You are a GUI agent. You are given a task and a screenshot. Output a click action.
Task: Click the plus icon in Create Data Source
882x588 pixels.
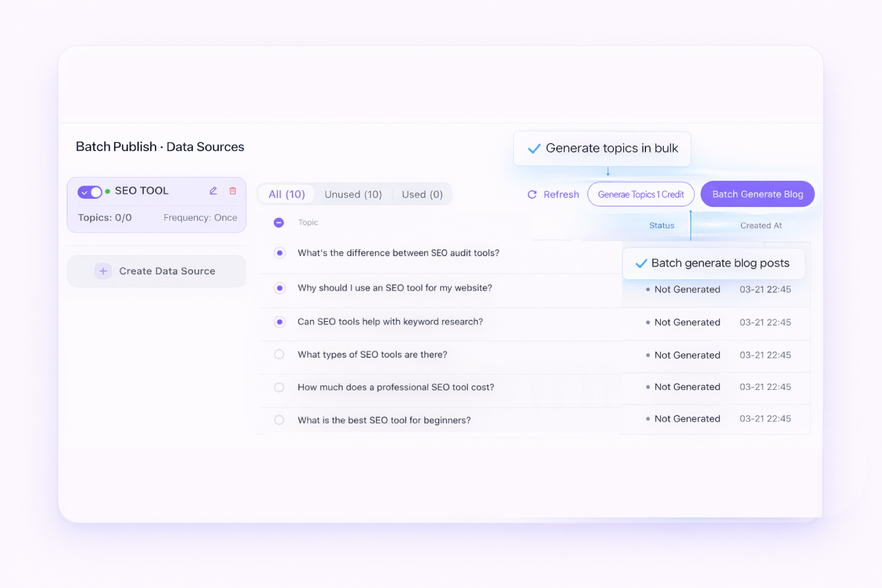pos(103,270)
